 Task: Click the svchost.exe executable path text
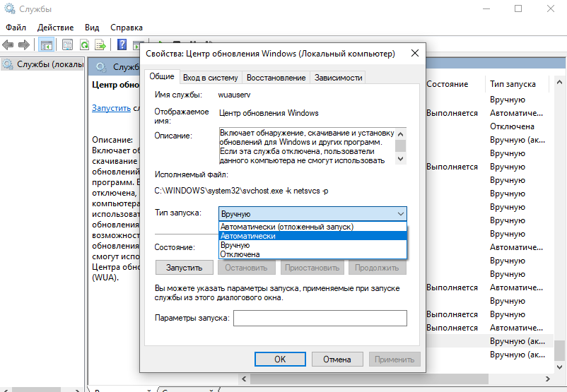(x=241, y=191)
